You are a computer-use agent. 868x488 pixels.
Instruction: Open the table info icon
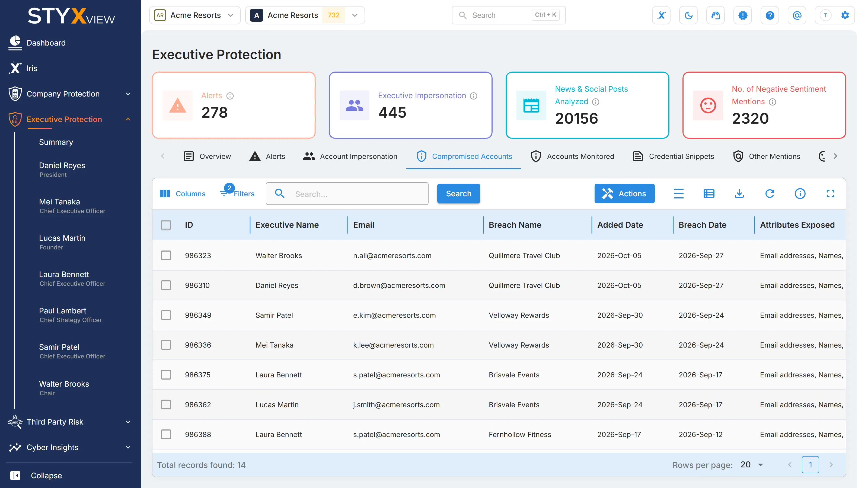[x=800, y=194]
